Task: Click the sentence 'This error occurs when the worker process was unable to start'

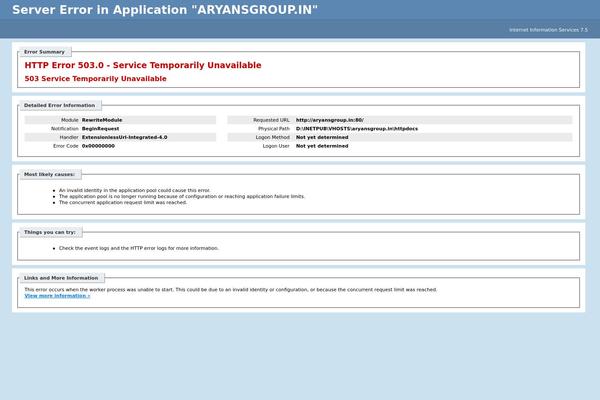Action: click(99, 290)
